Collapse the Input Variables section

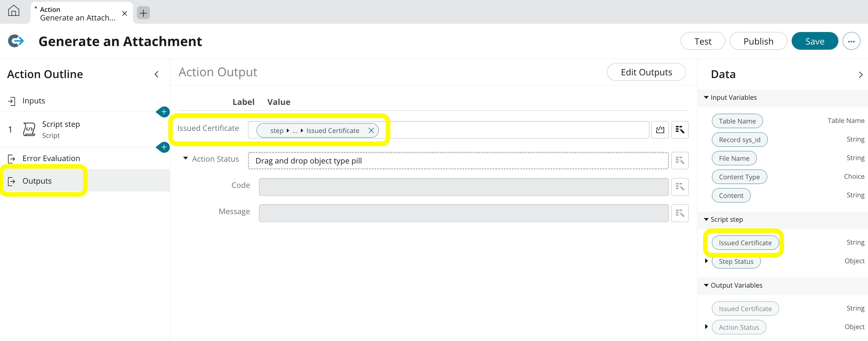point(706,97)
